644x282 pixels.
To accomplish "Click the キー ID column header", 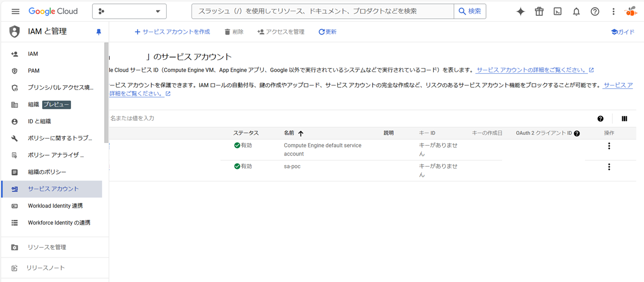I will (427, 133).
